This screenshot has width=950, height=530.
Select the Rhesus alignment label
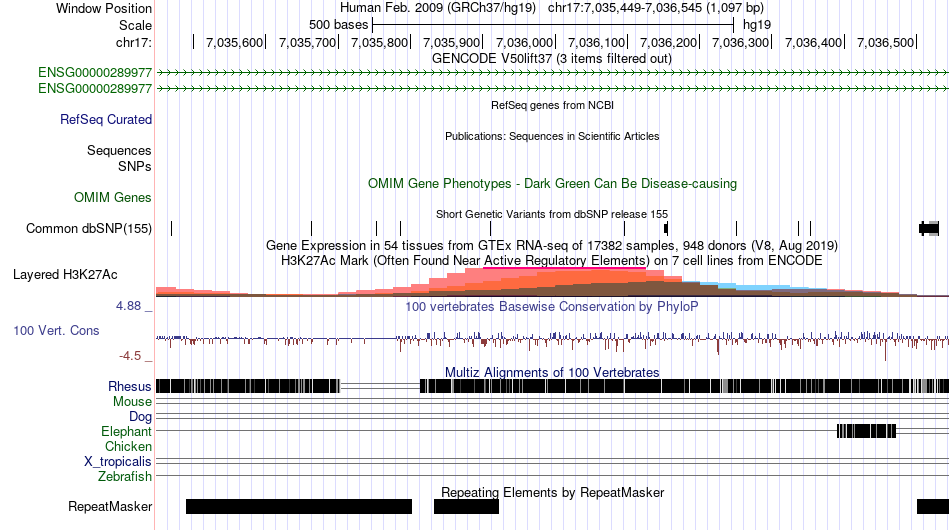click(129, 386)
